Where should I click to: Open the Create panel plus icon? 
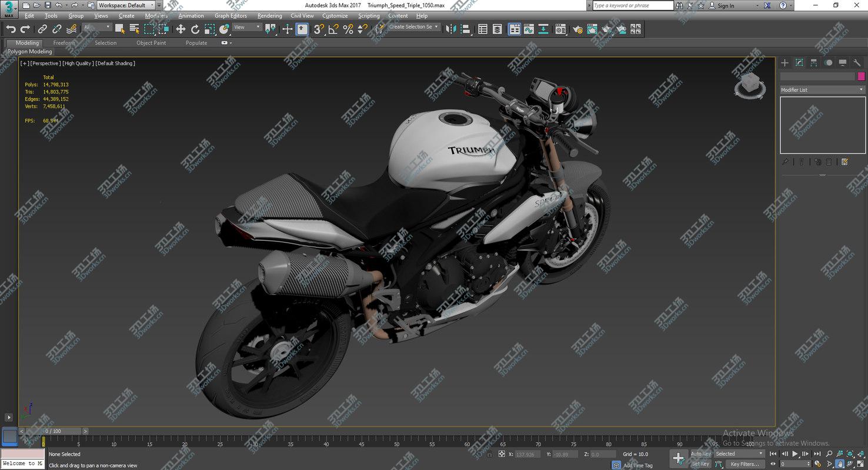coord(784,63)
